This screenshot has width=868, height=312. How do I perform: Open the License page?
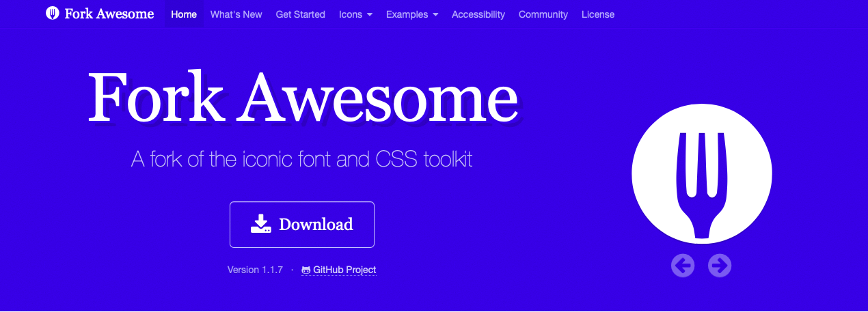point(597,14)
